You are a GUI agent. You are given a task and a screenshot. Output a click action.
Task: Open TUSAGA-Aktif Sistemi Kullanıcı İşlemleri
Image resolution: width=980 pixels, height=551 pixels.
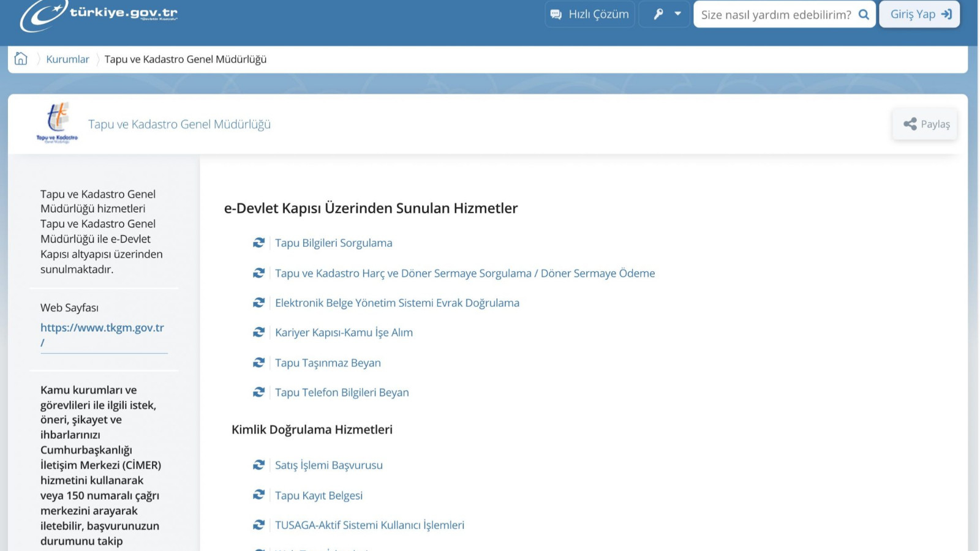[369, 525]
